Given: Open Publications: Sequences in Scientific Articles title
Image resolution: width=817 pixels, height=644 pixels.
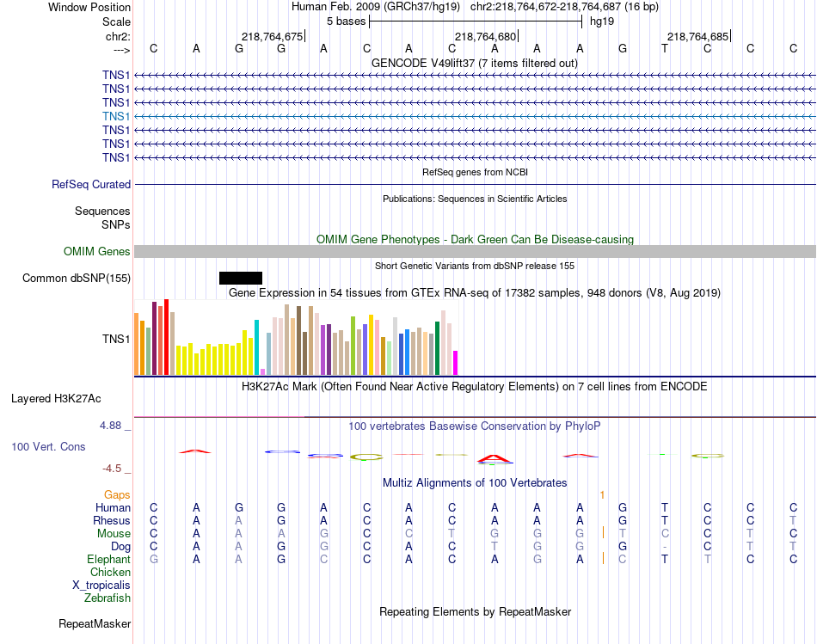Looking at the screenshot, I should click(x=475, y=199).
